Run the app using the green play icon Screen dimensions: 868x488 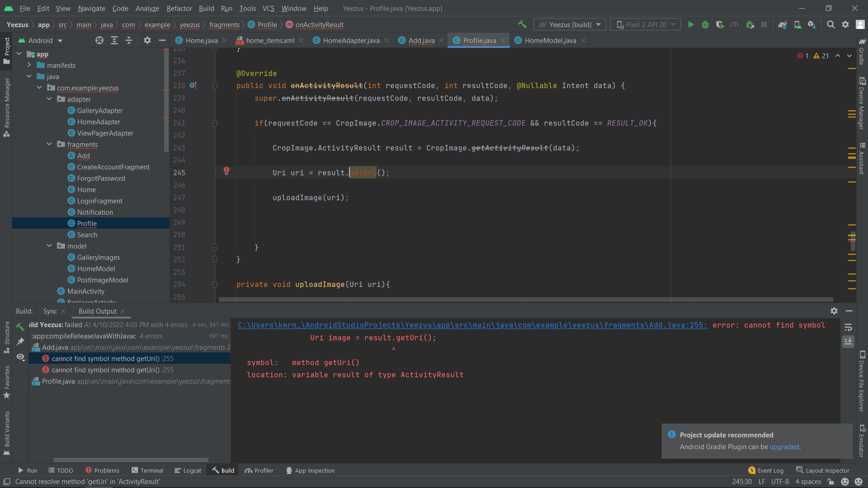pyautogui.click(x=691, y=24)
